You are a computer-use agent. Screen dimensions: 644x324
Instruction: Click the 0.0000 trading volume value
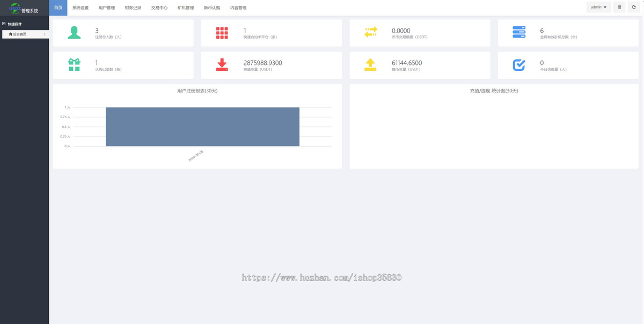click(401, 31)
